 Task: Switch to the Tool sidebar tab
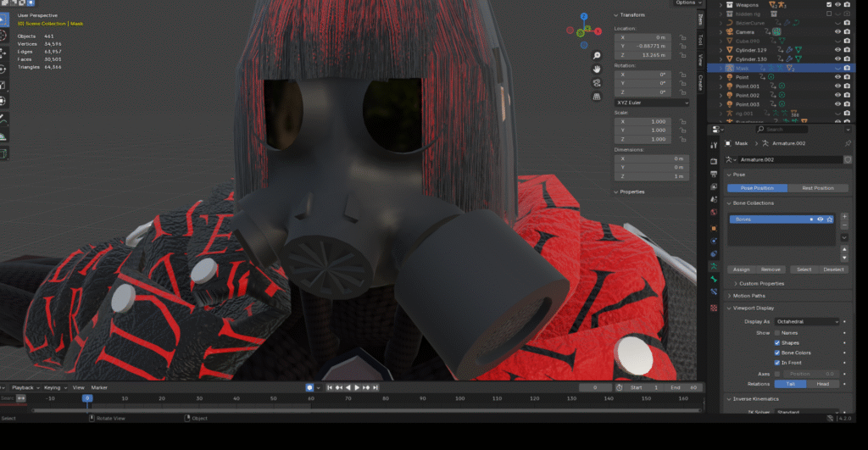point(700,40)
